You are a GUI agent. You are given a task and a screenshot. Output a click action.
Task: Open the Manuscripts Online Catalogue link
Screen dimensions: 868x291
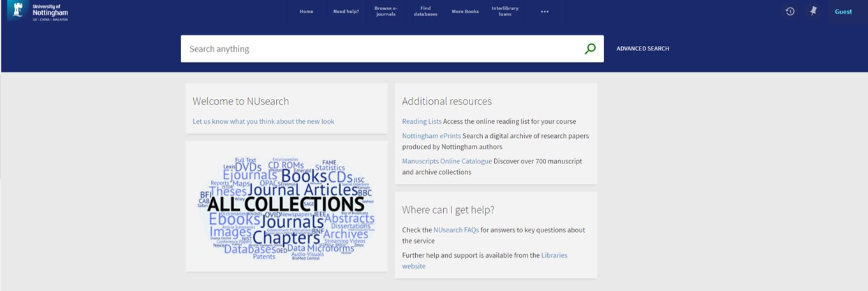tap(446, 161)
